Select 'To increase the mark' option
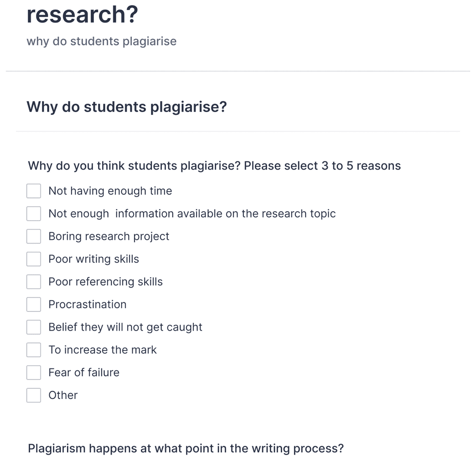 coord(34,350)
